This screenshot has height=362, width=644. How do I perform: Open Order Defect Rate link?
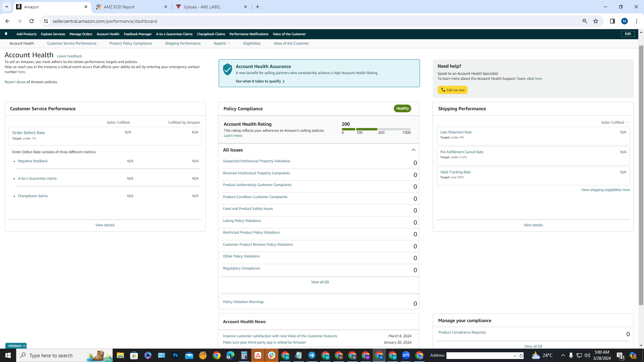pos(29,133)
